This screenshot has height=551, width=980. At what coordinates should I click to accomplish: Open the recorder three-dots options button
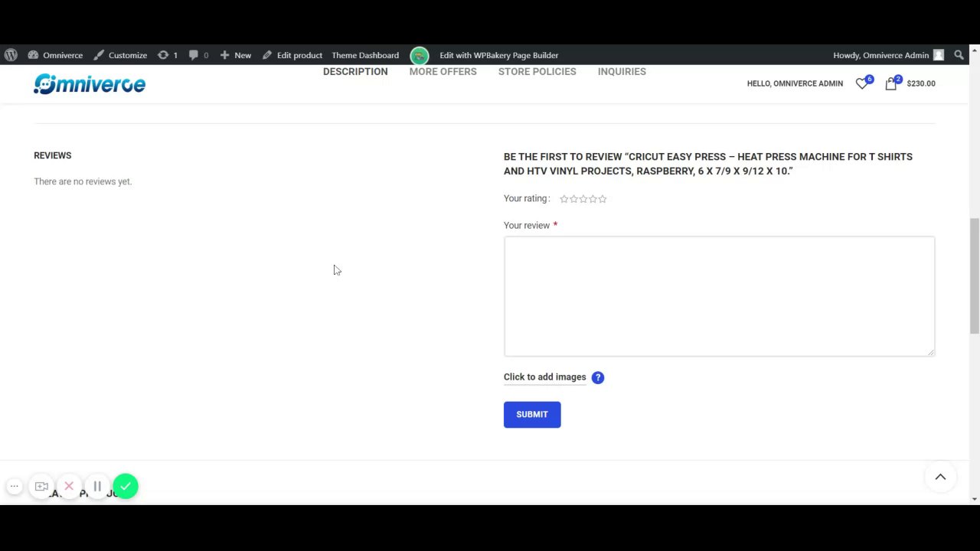14,486
